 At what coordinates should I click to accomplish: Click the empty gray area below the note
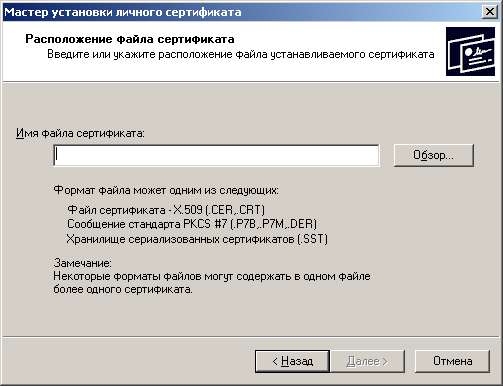(x=251, y=317)
